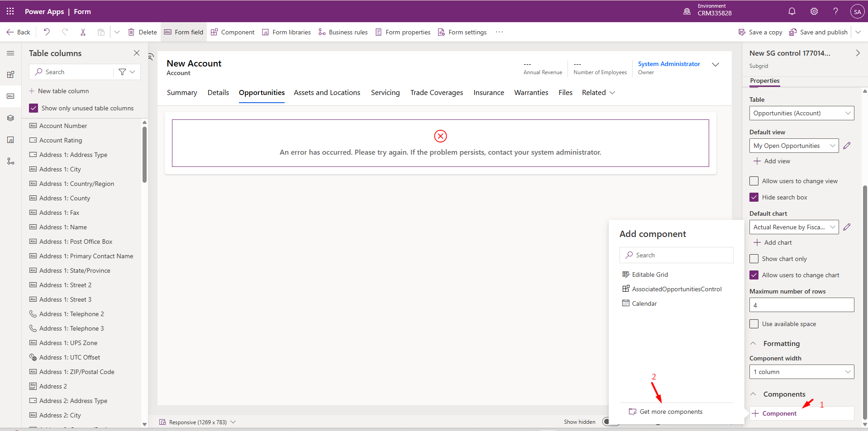Enable Allow users to change view
This screenshot has height=431, width=868.
pos(754,181)
